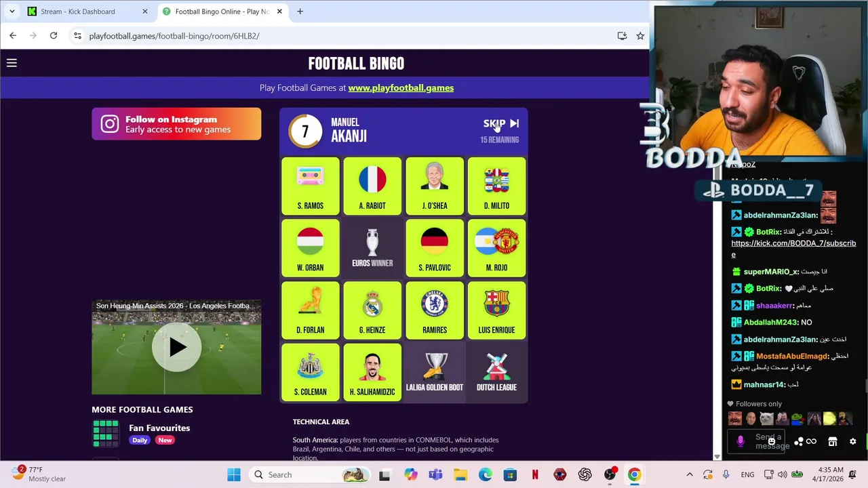Open the Follow on Instagram banner
Screen dimensions: 868x488
tap(176, 124)
